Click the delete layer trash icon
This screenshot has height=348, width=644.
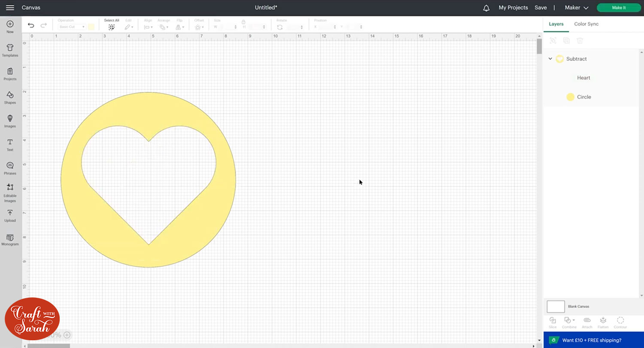point(580,40)
